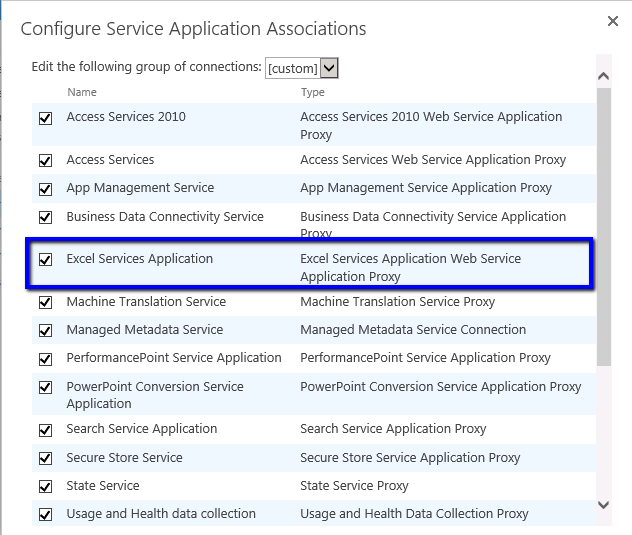The height and width of the screenshot is (535, 632).
Task: Click 'Secure Store Service' name text
Action: 125,458
